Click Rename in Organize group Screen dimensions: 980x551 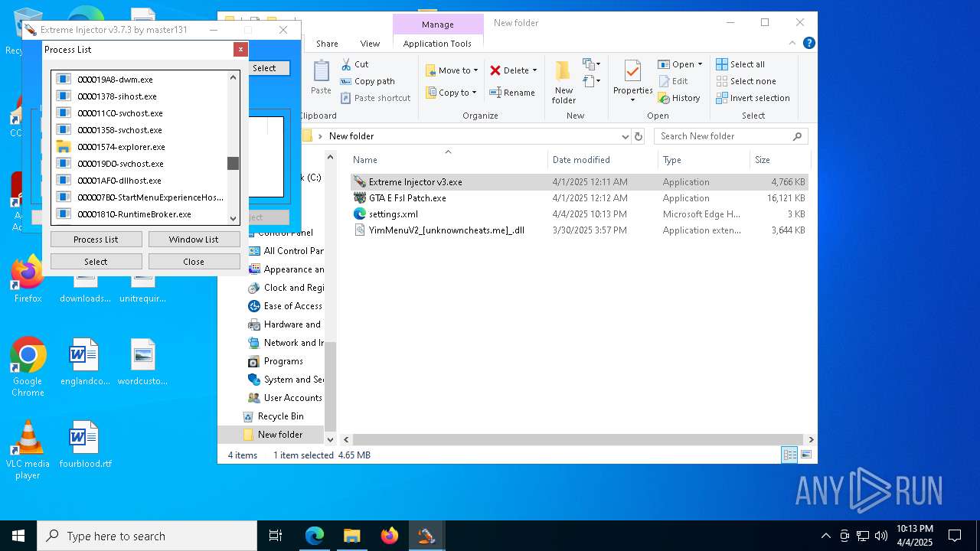512,93
